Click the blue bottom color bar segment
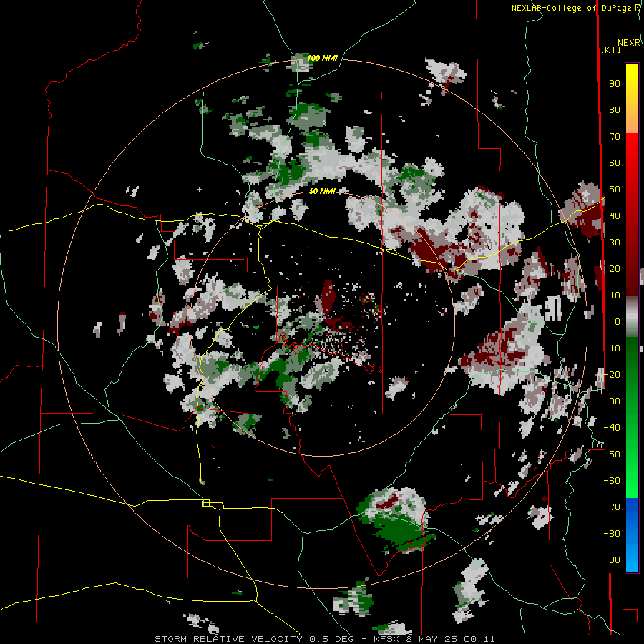 [x=632, y=535]
